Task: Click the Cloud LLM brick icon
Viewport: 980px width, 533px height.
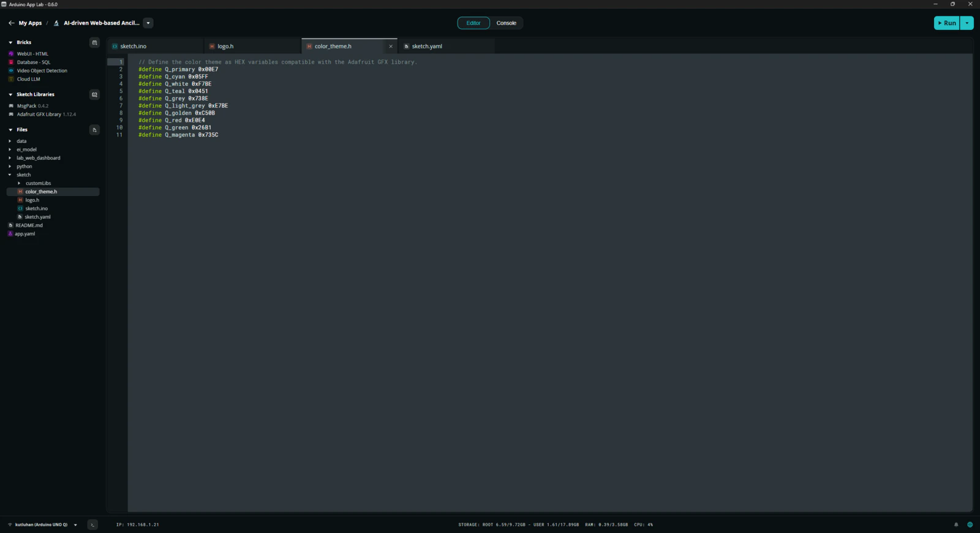Action: (x=11, y=79)
